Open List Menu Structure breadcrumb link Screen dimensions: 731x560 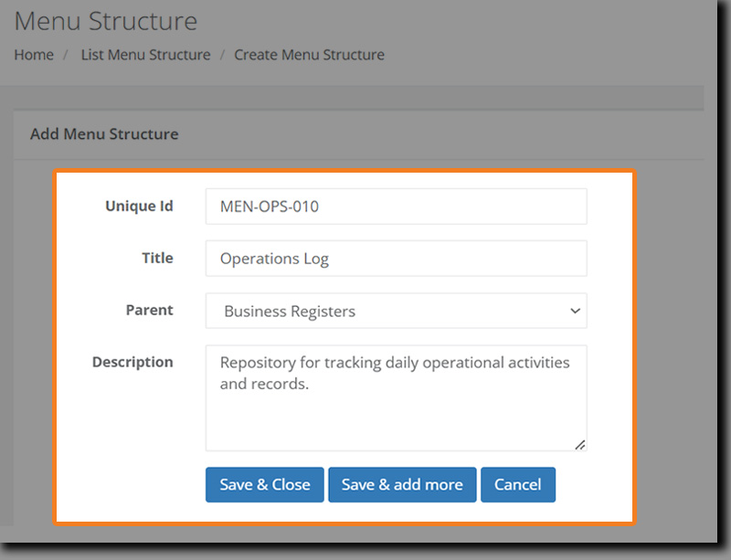[145, 55]
